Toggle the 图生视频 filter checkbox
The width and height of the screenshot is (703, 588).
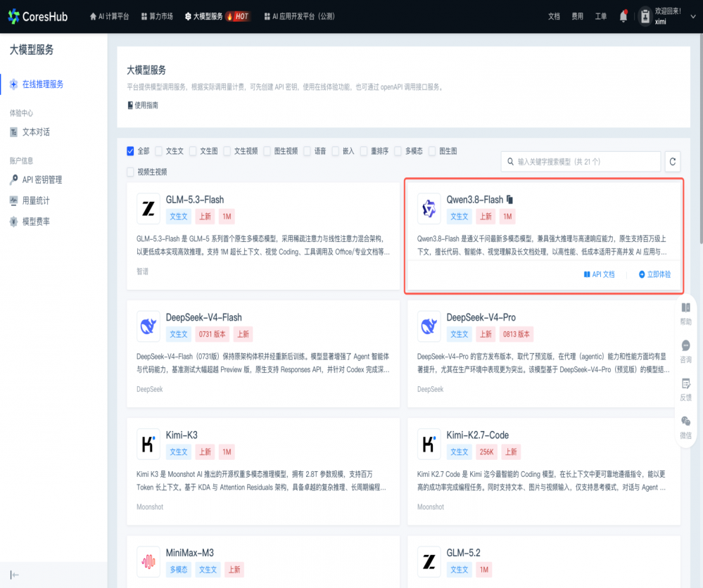click(267, 151)
